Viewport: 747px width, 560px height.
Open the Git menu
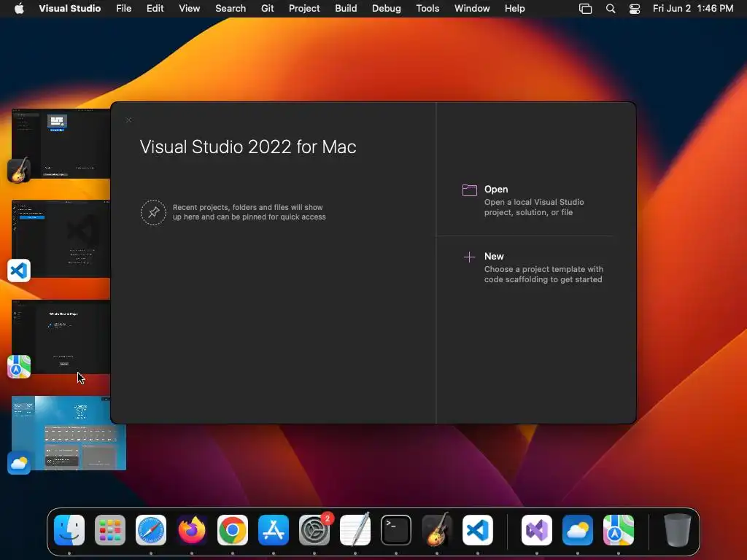tap(267, 8)
